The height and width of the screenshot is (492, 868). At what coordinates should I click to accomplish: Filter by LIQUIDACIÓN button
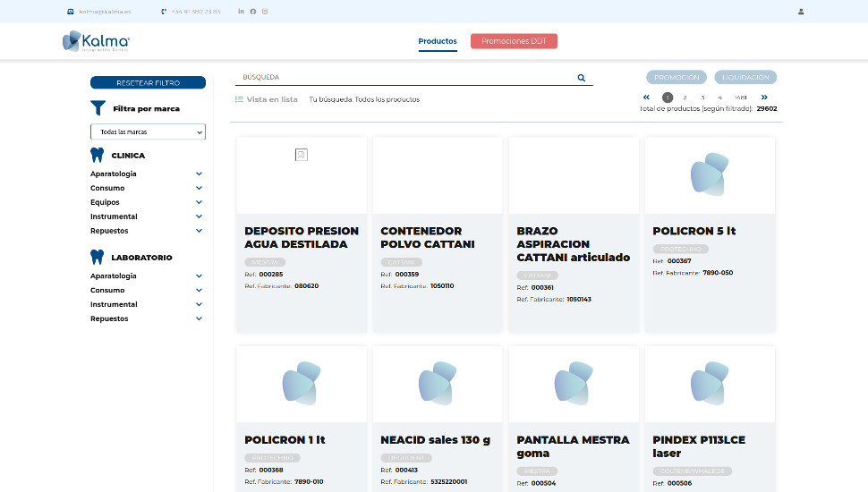[745, 78]
